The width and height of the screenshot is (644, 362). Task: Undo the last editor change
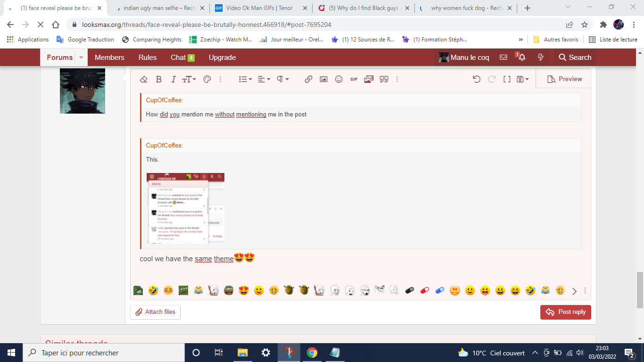click(x=477, y=79)
